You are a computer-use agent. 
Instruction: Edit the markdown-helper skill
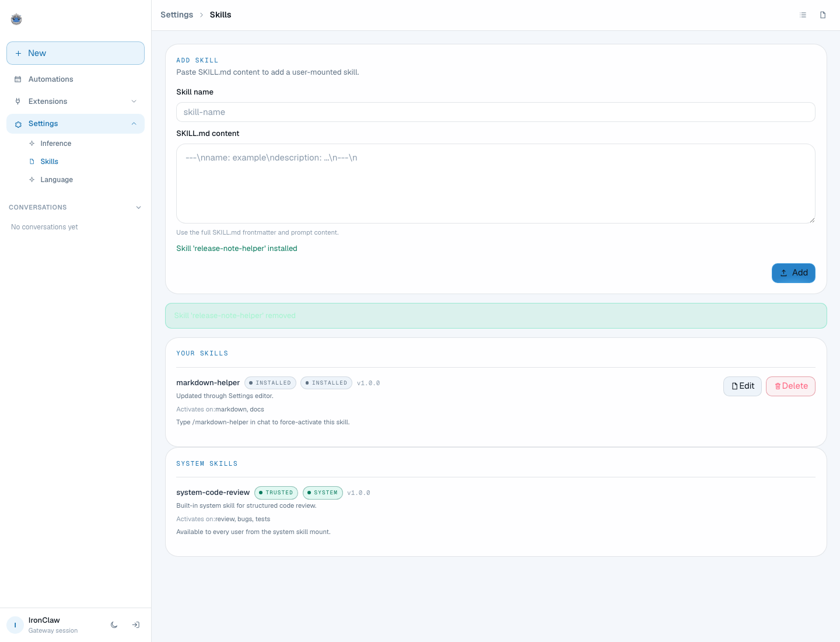pos(743,386)
